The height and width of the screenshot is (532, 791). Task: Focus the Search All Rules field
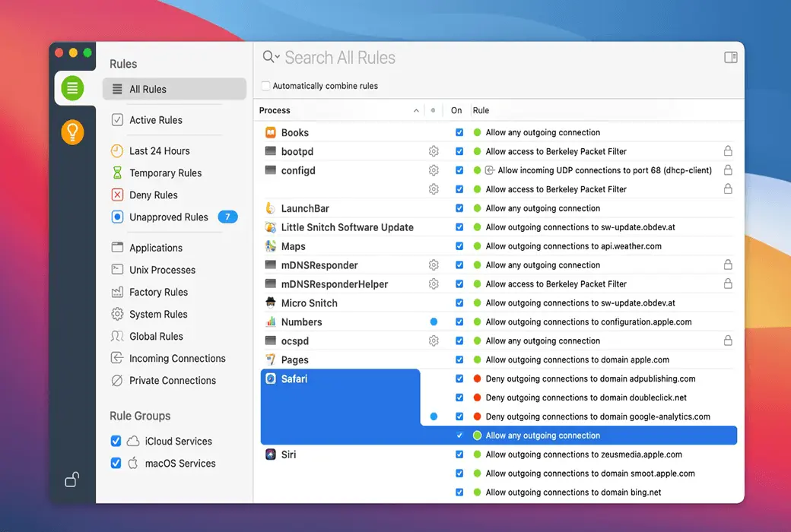point(340,58)
